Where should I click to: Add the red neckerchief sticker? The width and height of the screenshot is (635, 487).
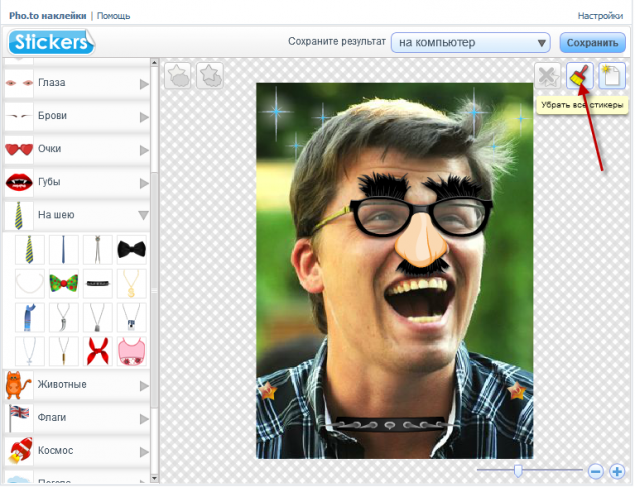click(97, 351)
